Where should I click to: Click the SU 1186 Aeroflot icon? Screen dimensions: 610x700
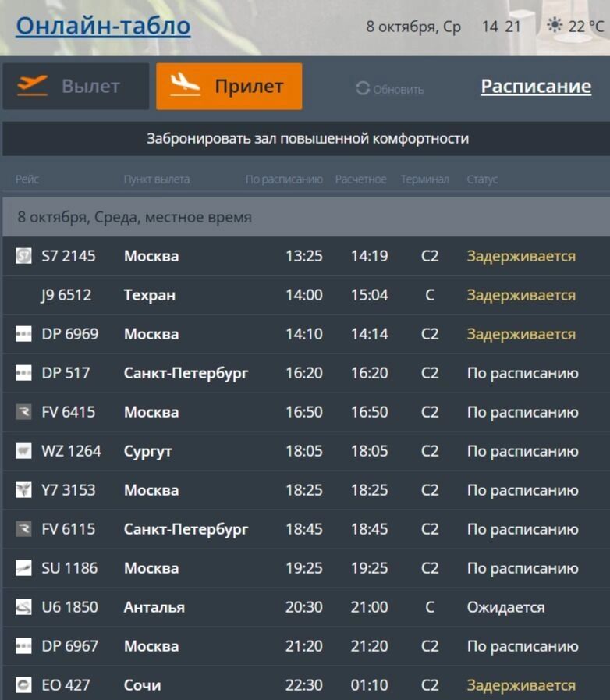click(23, 568)
